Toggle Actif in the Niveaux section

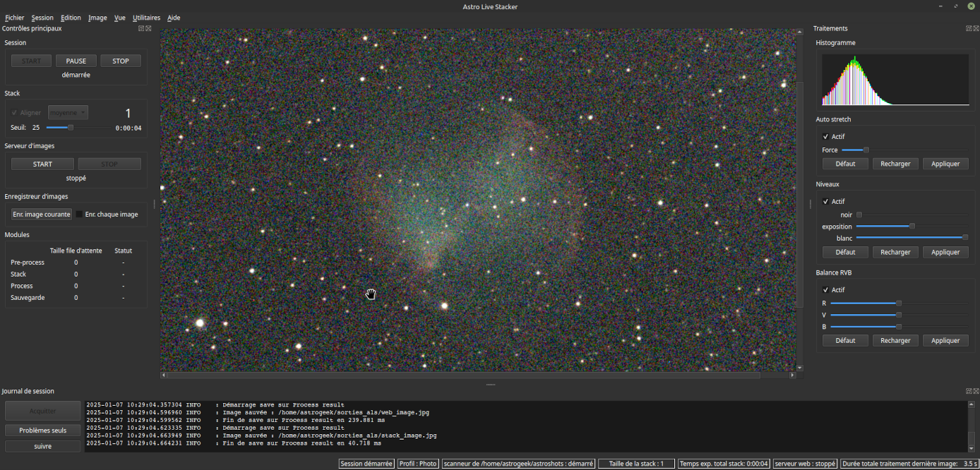[825, 201]
